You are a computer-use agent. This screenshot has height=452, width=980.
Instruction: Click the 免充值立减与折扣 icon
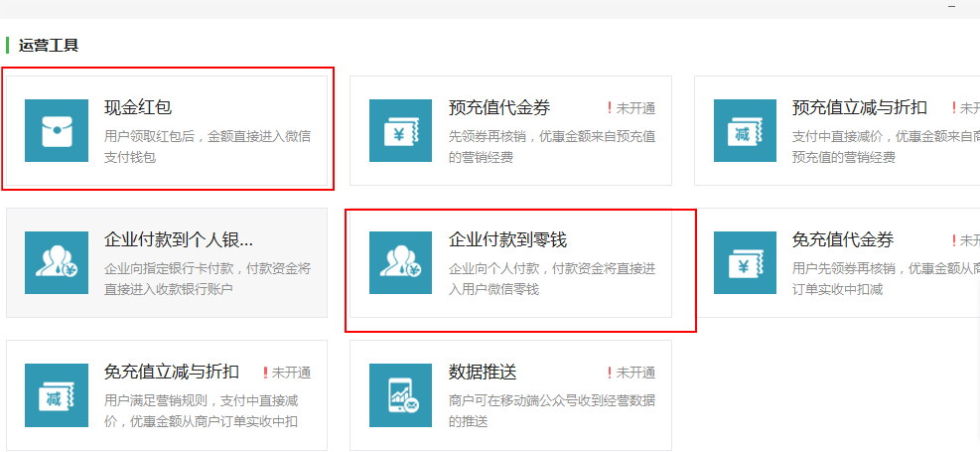point(56,394)
